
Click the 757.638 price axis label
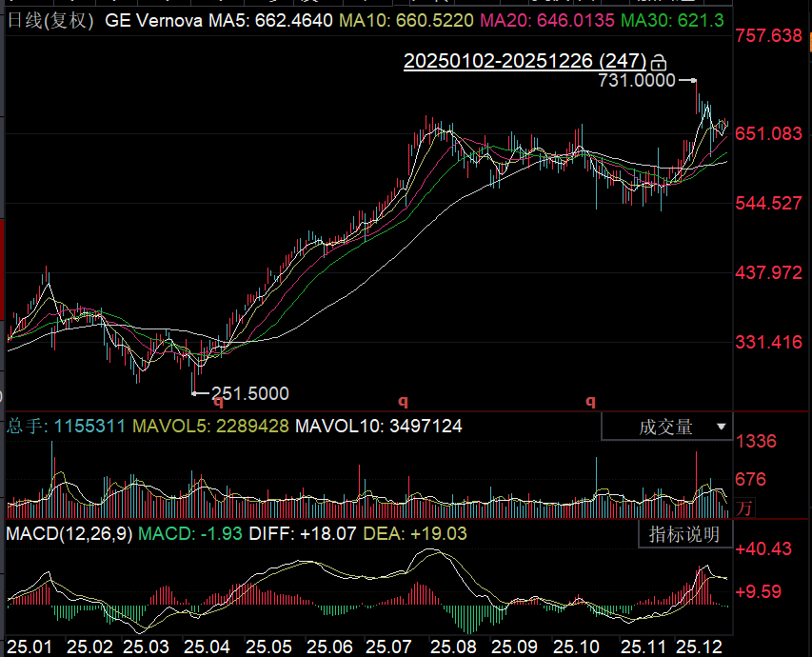tap(769, 36)
